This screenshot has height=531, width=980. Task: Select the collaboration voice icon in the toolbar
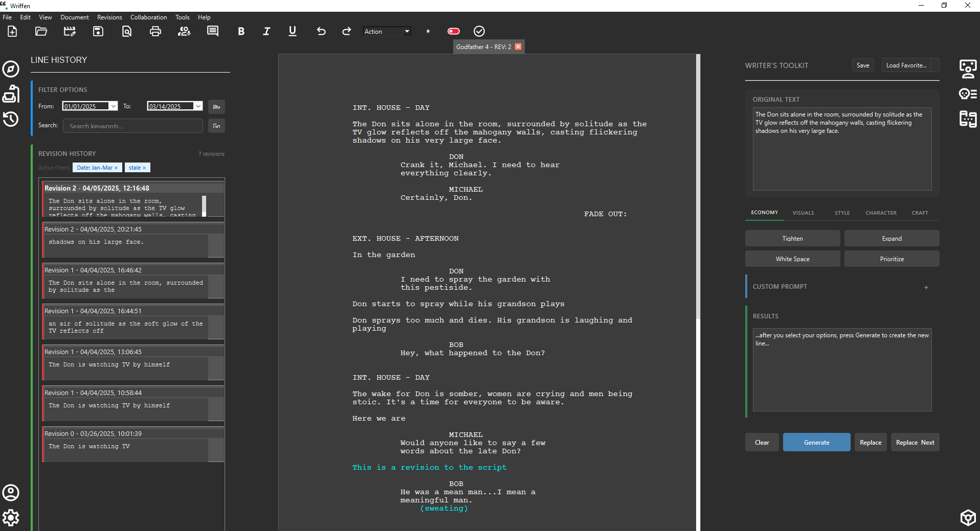(x=184, y=31)
